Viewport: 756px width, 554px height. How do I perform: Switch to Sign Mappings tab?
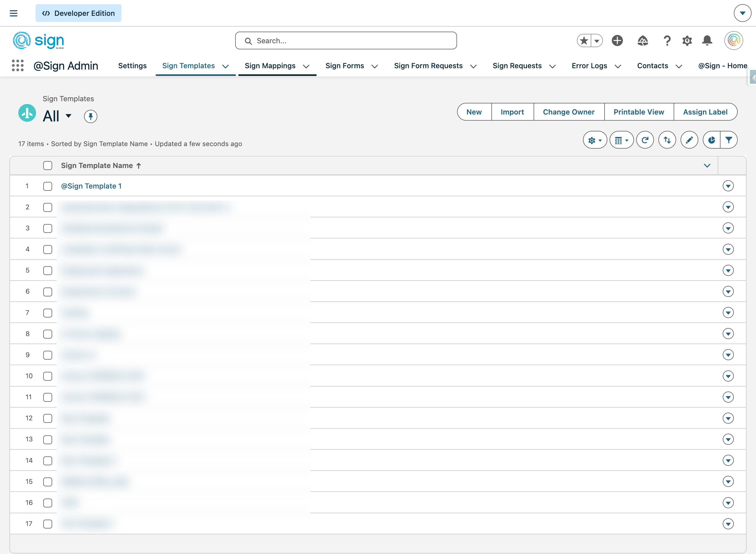(x=270, y=66)
